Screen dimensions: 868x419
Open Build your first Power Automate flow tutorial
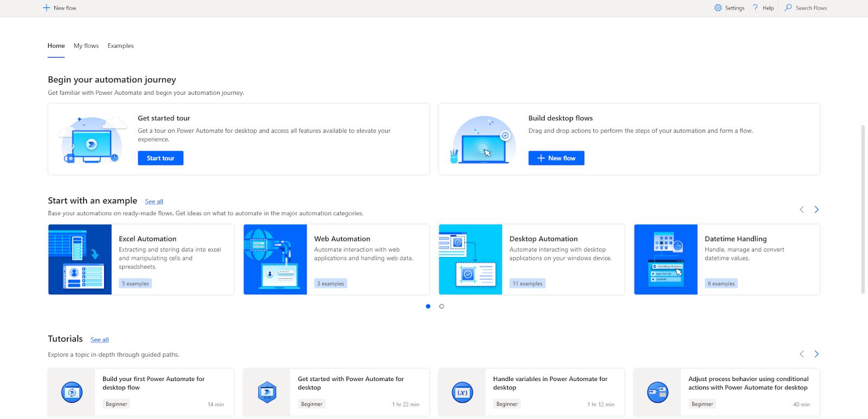coord(154,383)
